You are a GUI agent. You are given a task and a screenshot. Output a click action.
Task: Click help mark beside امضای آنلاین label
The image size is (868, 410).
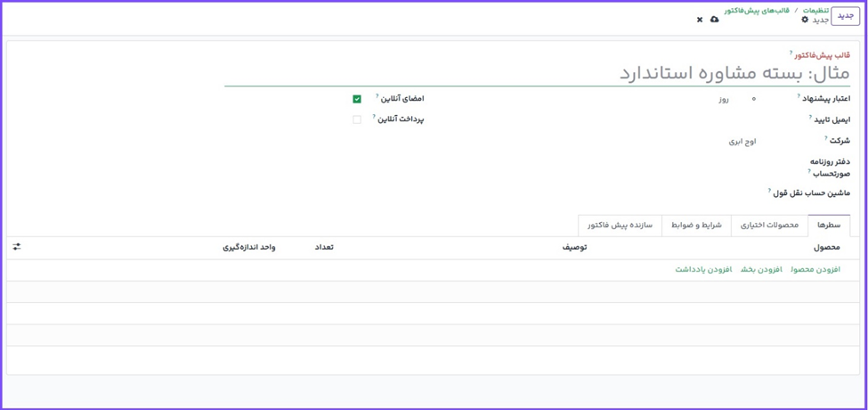pyautogui.click(x=377, y=96)
